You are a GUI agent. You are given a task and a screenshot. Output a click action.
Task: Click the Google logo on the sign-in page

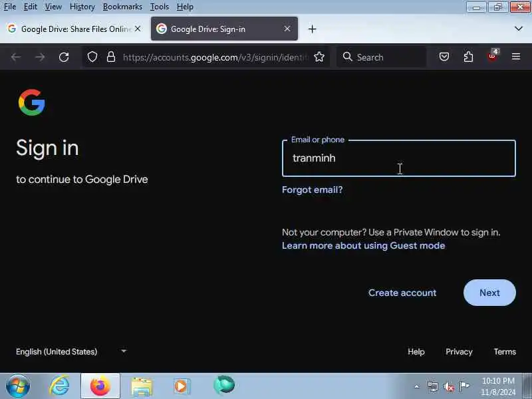click(x=32, y=102)
